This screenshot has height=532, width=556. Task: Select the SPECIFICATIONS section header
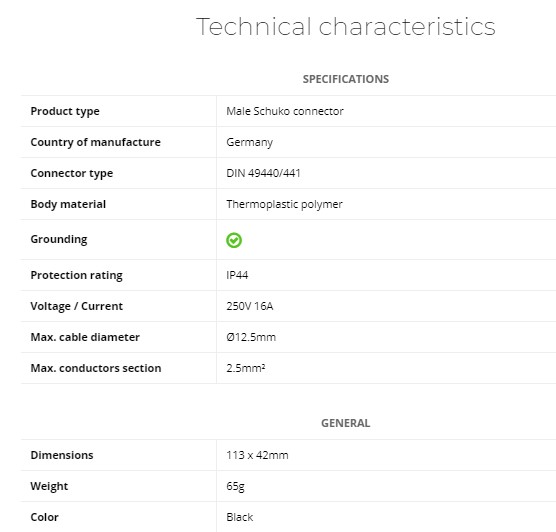346,79
